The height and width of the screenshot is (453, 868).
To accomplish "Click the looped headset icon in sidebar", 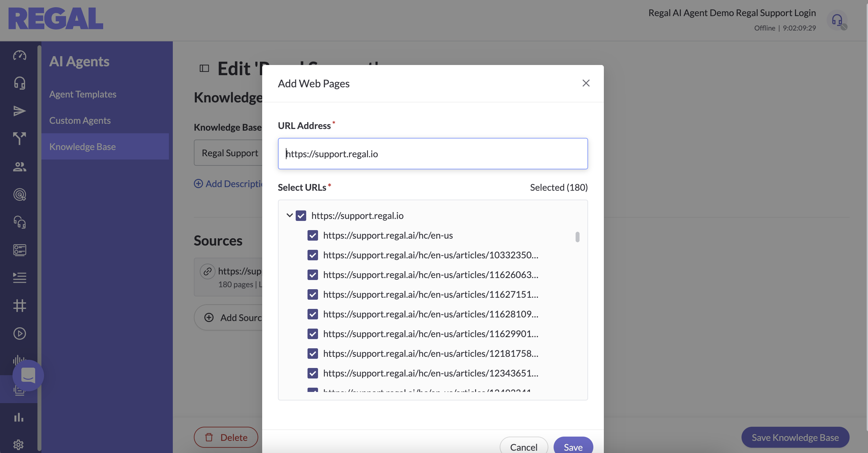I will coord(19,222).
